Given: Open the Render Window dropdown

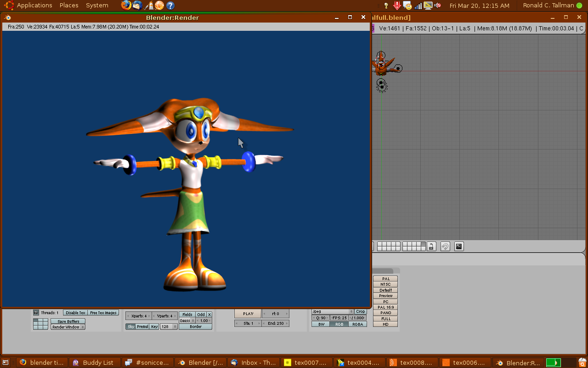Looking at the screenshot, I should click(x=68, y=327).
